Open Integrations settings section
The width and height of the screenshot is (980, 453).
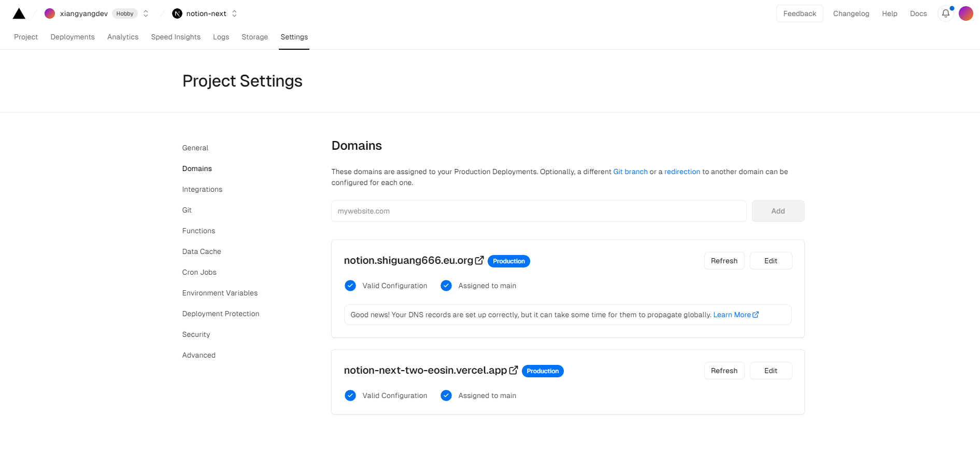pyautogui.click(x=202, y=189)
